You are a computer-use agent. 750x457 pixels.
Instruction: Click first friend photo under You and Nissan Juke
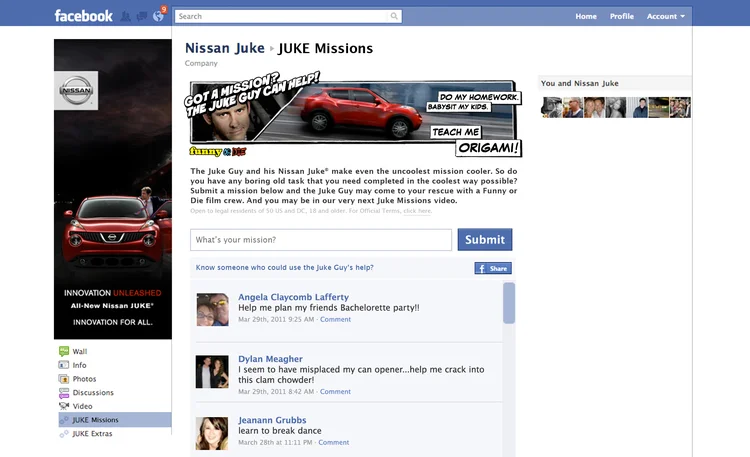551,107
